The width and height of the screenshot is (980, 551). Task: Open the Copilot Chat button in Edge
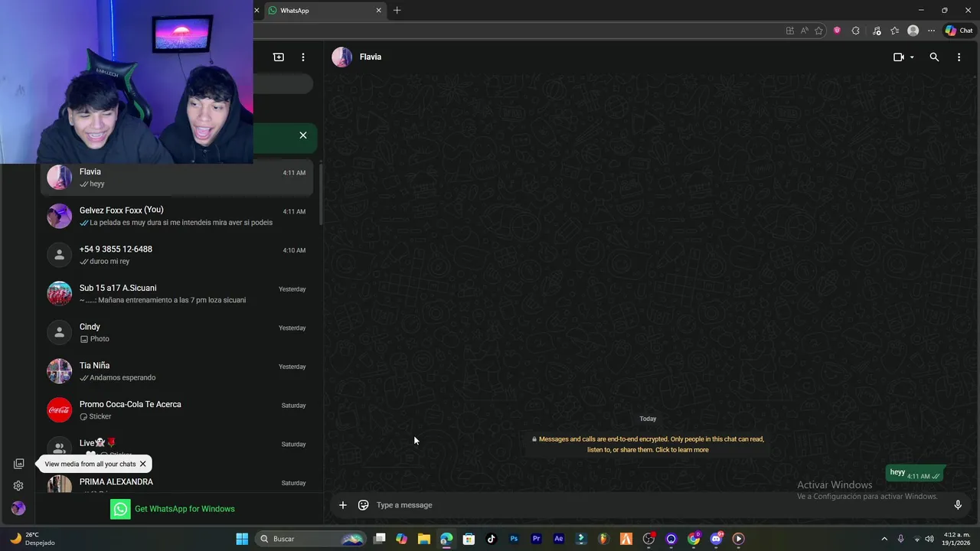[959, 31]
